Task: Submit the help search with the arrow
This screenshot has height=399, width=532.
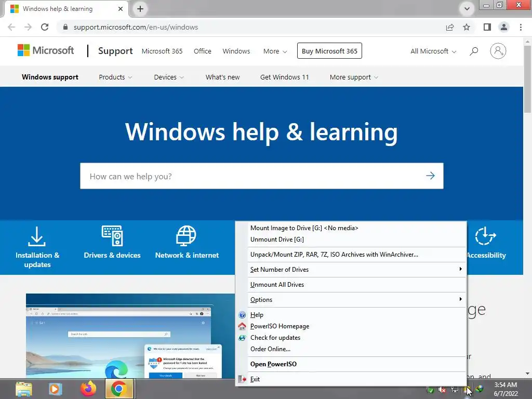Action: pos(430,176)
